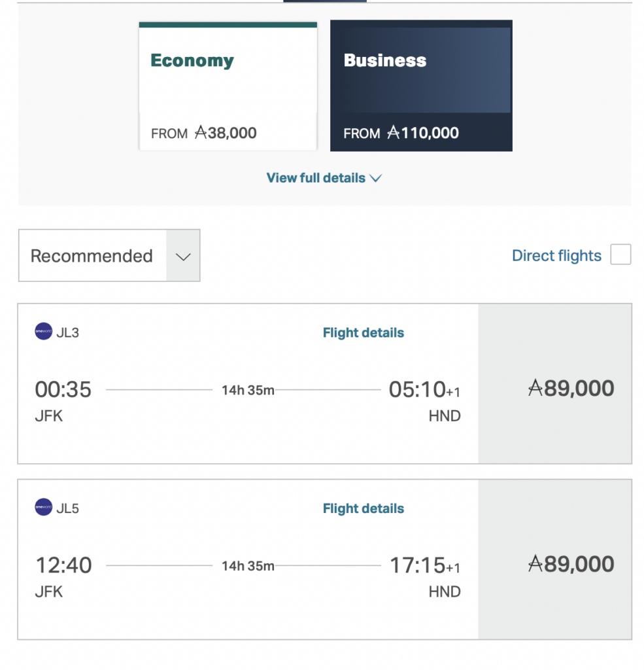Expand View full details
Viewport: 644px width, 670px height.
pos(324,178)
